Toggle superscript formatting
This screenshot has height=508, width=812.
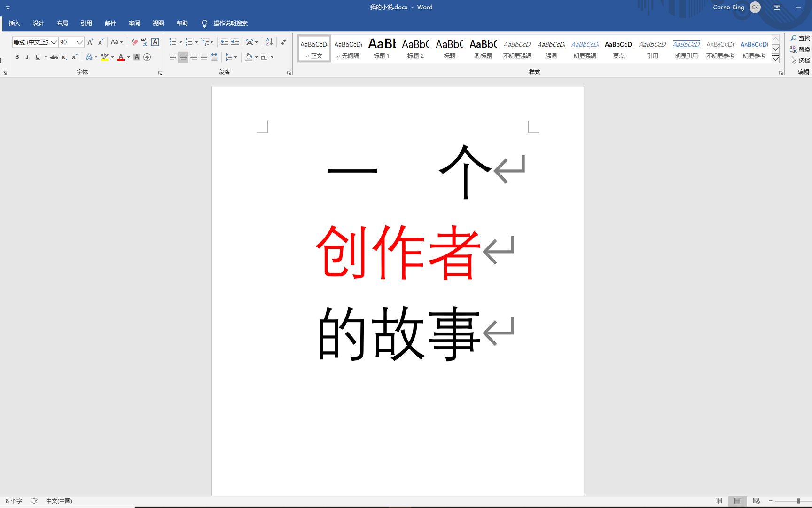[x=75, y=57]
